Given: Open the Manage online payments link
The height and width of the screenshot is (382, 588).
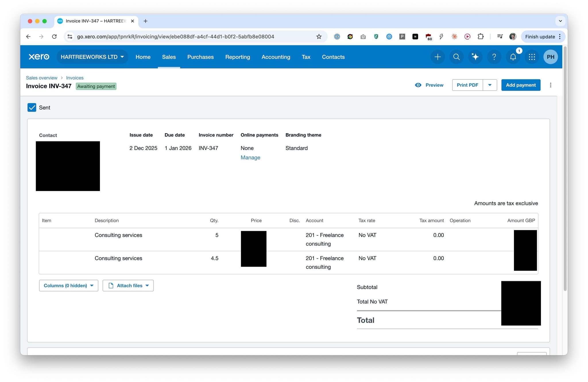Looking at the screenshot, I should click(x=250, y=157).
